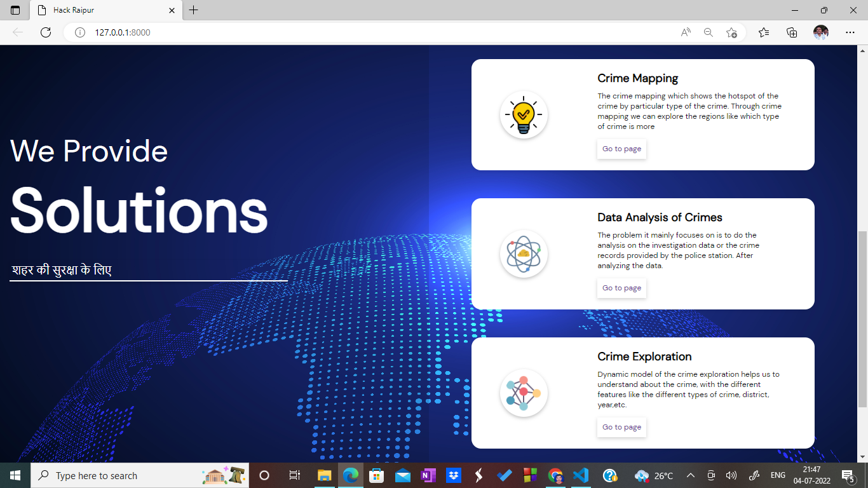868x488 pixels.
Task: View site information icon in address bar
Action: tap(80, 32)
